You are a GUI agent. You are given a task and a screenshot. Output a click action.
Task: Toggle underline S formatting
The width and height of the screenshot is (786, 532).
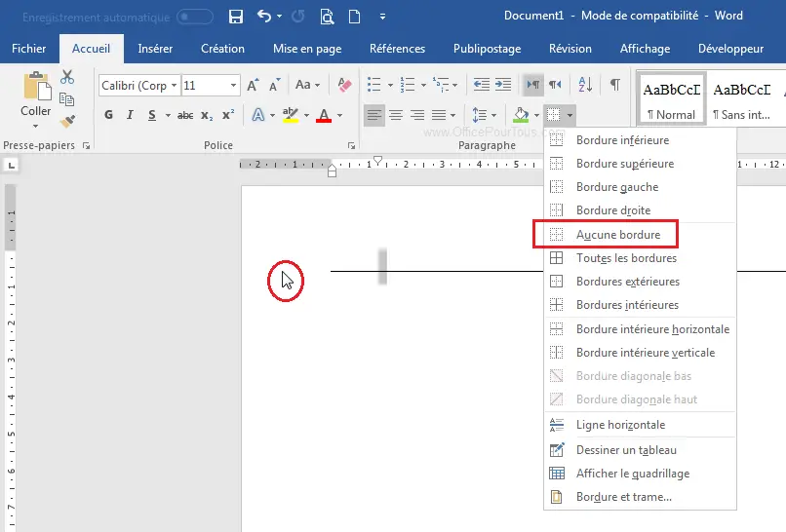click(x=152, y=115)
